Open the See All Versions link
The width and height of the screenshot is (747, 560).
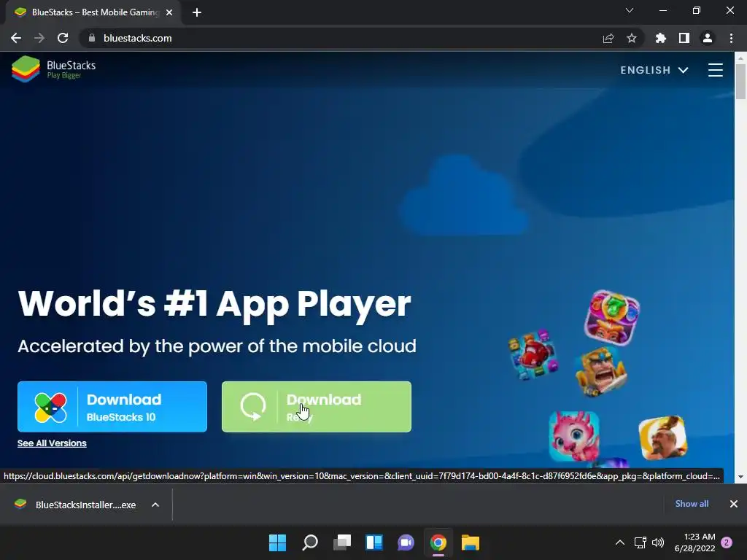52,443
